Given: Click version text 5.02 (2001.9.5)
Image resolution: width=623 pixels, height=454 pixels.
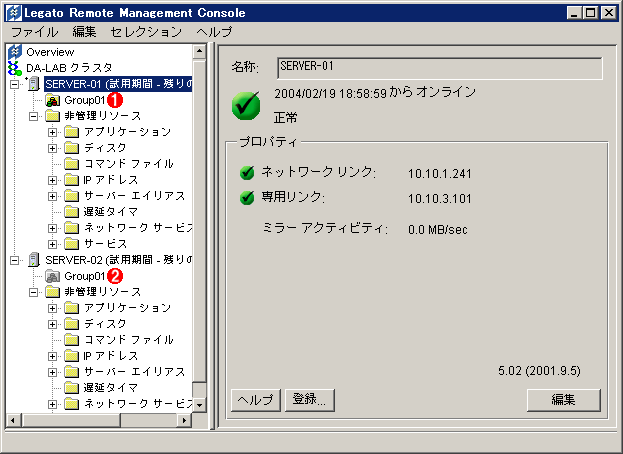Looking at the screenshot, I should (x=539, y=371).
